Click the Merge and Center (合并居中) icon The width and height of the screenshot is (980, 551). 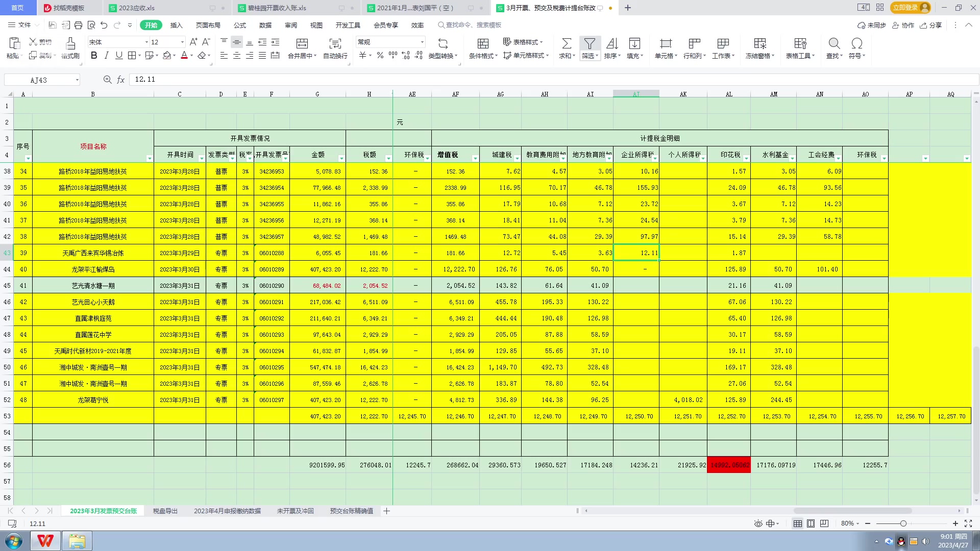[x=302, y=43]
